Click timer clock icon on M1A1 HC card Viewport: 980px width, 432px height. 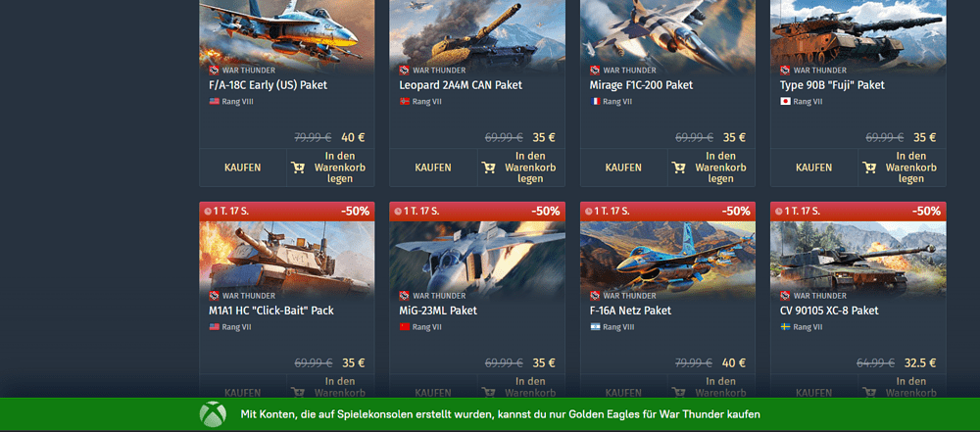(x=207, y=212)
